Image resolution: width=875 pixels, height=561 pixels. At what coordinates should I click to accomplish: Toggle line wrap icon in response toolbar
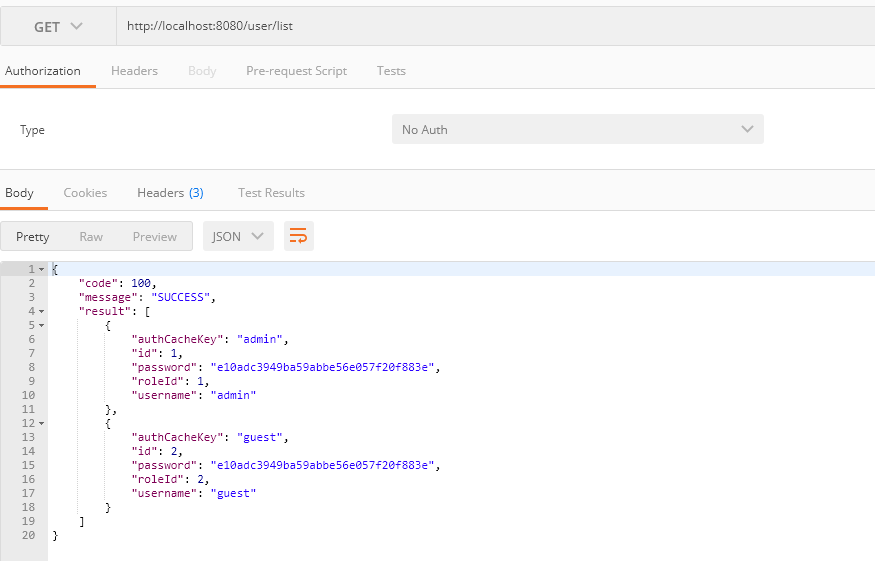(x=298, y=236)
